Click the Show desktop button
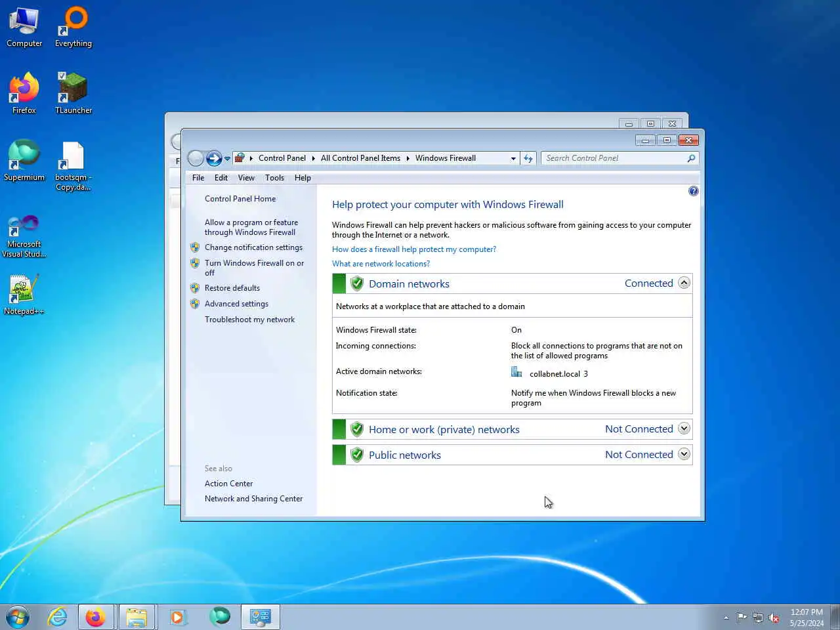 tap(835, 617)
